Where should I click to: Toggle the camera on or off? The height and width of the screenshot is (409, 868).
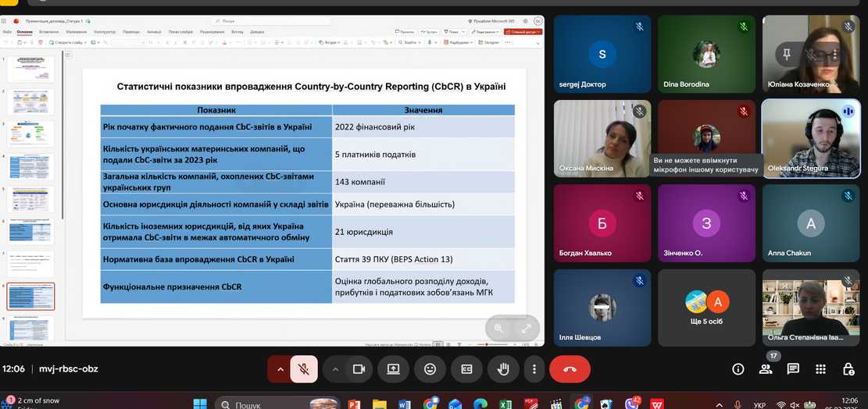coord(359,369)
